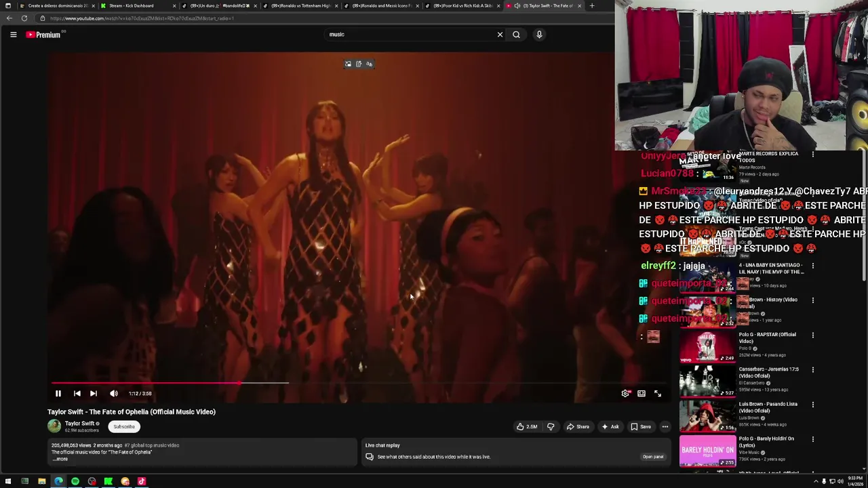This screenshot has width=868, height=488.
Task: Switch to 'Ronaldo vs Tottenham' tab
Action: [299, 5]
